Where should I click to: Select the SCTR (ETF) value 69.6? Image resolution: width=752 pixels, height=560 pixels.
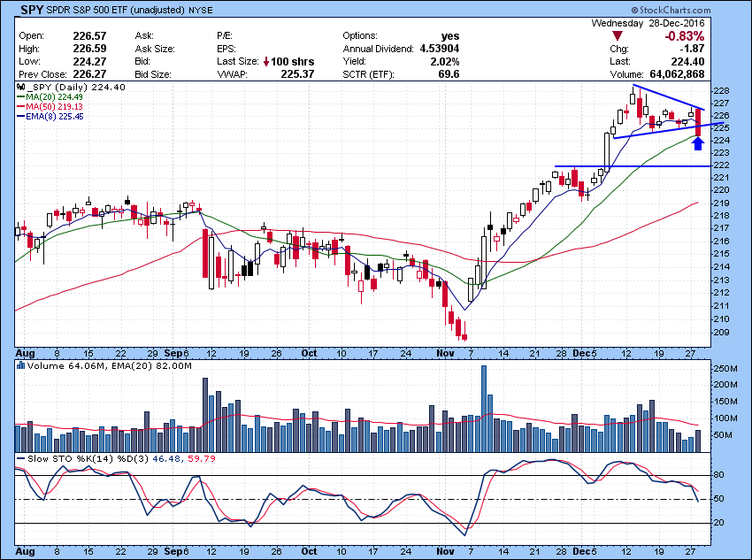449,74
